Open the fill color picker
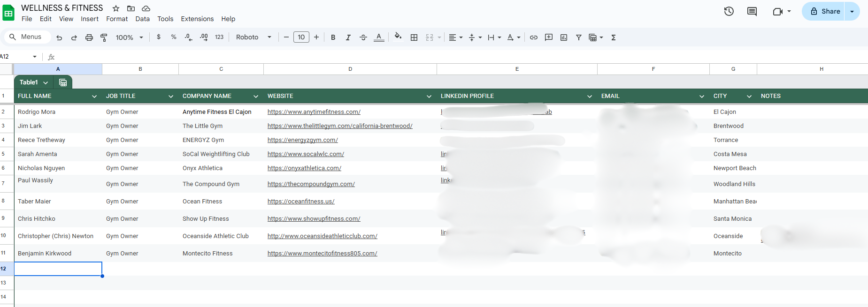This screenshot has height=307, width=868. tap(398, 37)
